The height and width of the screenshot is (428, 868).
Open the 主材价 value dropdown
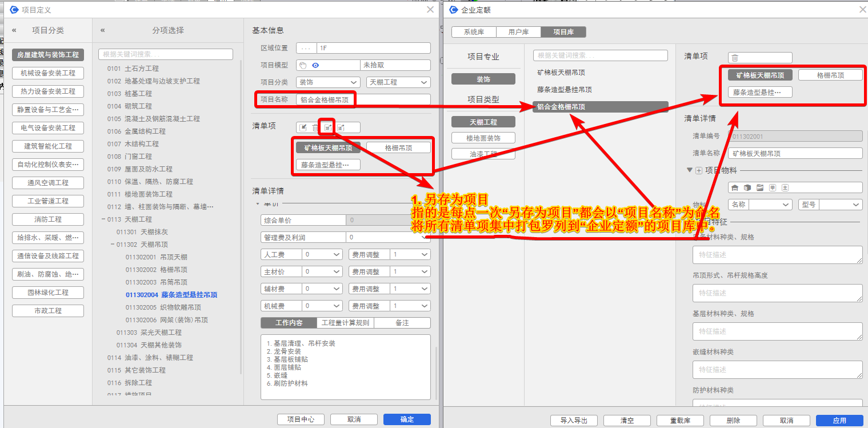[322, 271]
